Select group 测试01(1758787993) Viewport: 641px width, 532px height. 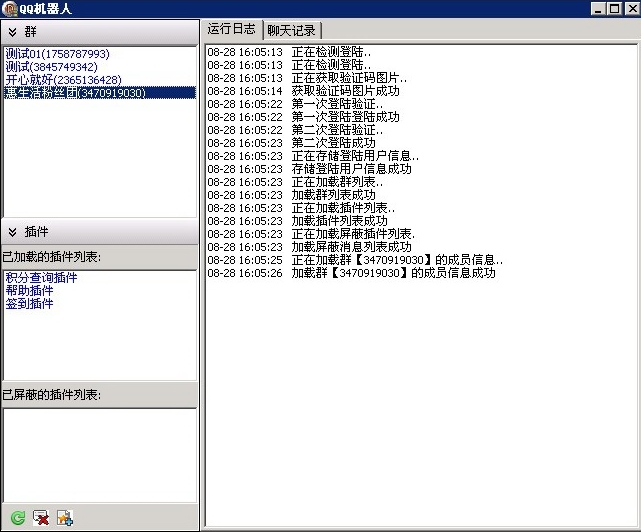[x=57, y=54]
